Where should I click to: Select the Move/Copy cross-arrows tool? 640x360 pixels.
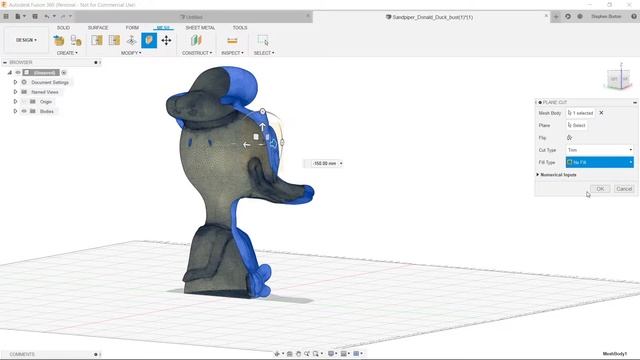(x=166, y=40)
